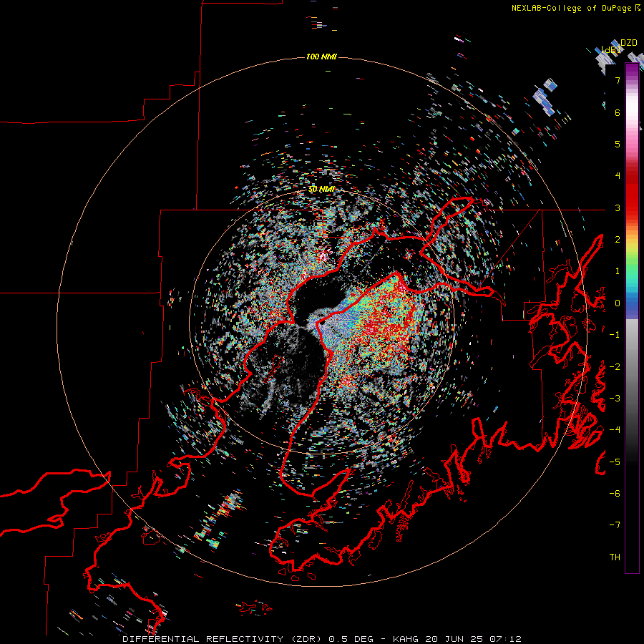
Task: Click the DIFFERENTIAL REFLECTIVITY (ZDR) title text
Action: point(223,639)
